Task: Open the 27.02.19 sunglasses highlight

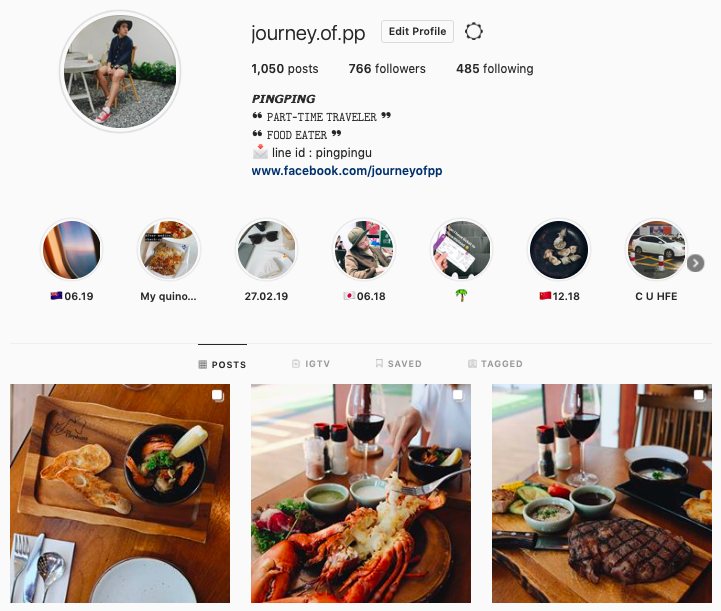Action: point(266,250)
